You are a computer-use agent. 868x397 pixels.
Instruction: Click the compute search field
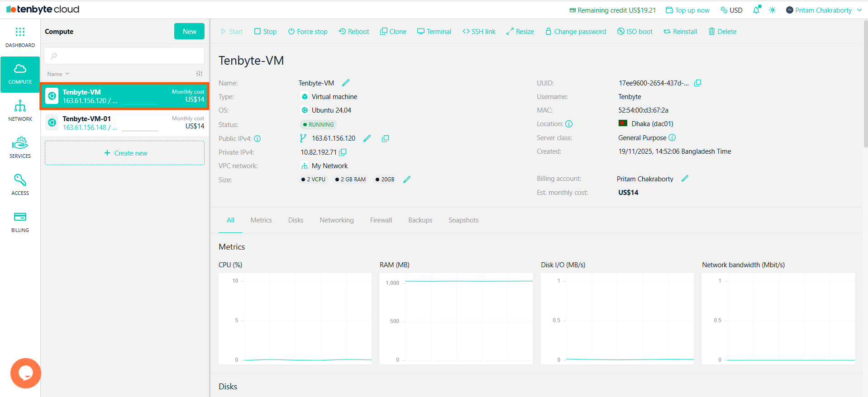(x=124, y=56)
